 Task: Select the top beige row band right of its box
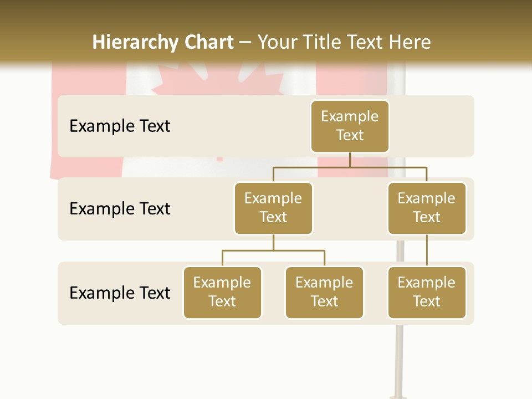point(431,126)
